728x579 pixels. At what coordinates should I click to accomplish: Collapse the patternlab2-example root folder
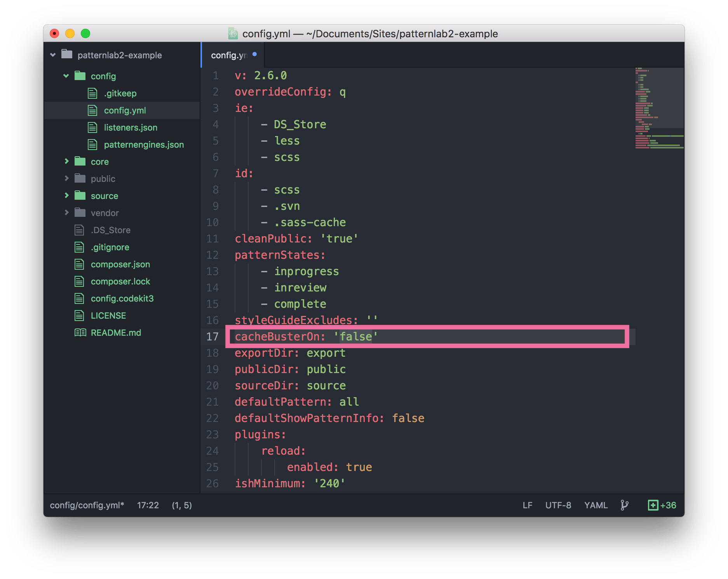coord(52,55)
